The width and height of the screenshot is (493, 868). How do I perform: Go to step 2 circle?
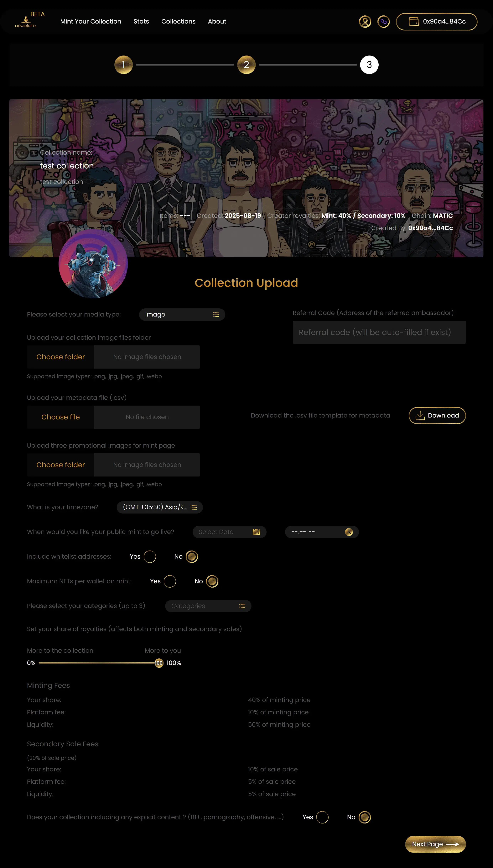click(246, 65)
